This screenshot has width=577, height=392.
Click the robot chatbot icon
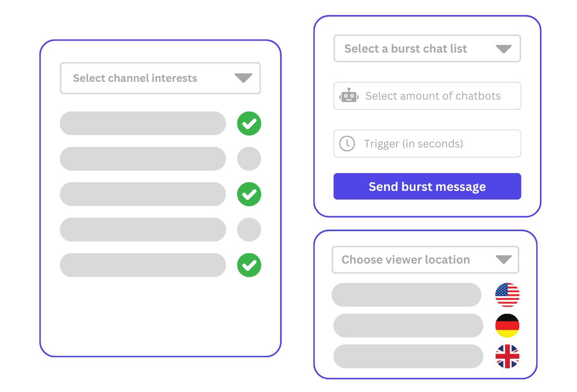point(349,96)
